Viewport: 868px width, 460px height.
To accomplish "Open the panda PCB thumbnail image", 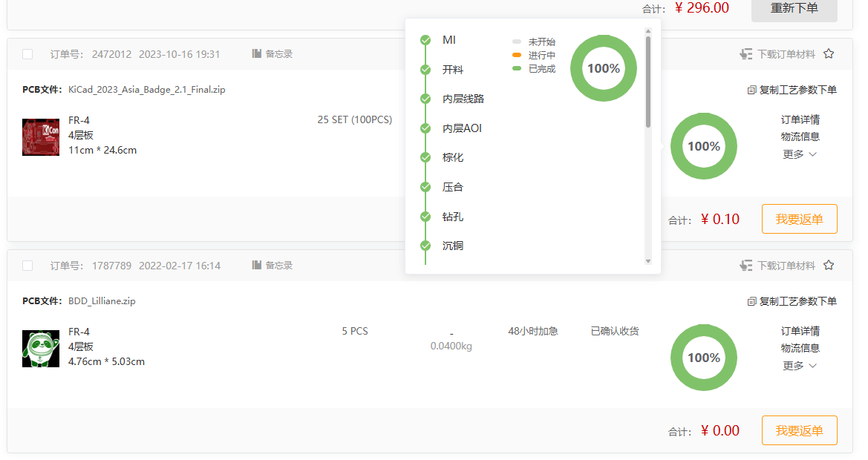I will pyautogui.click(x=41, y=349).
